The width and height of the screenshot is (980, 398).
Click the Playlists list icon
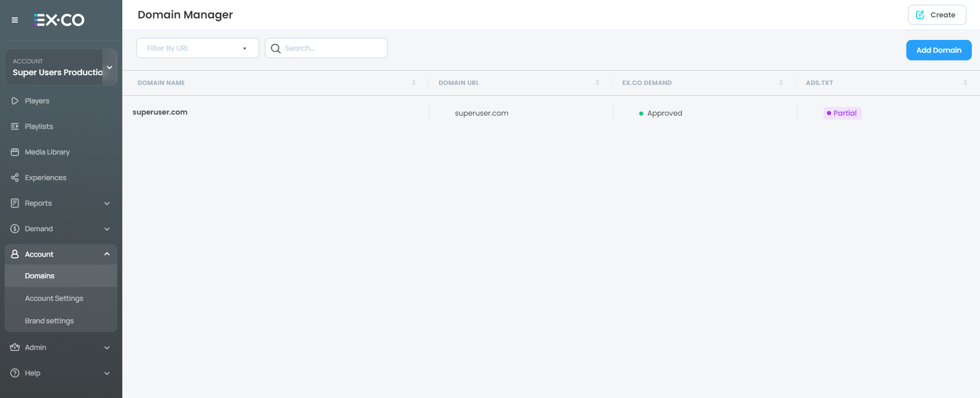pos(15,126)
